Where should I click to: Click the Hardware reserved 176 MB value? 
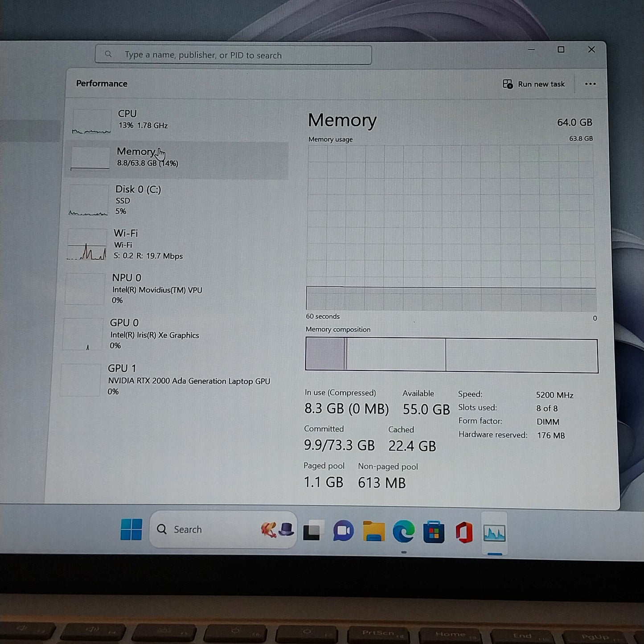[x=551, y=435]
